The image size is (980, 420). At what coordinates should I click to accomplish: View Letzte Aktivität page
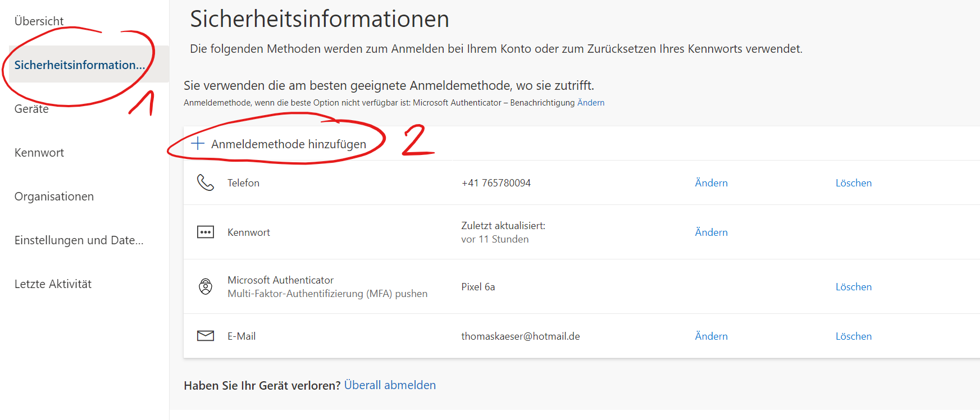53,284
